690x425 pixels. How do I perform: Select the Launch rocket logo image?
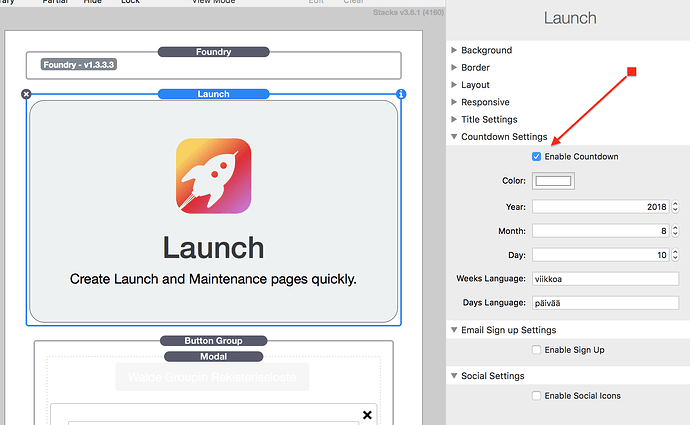tap(213, 176)
